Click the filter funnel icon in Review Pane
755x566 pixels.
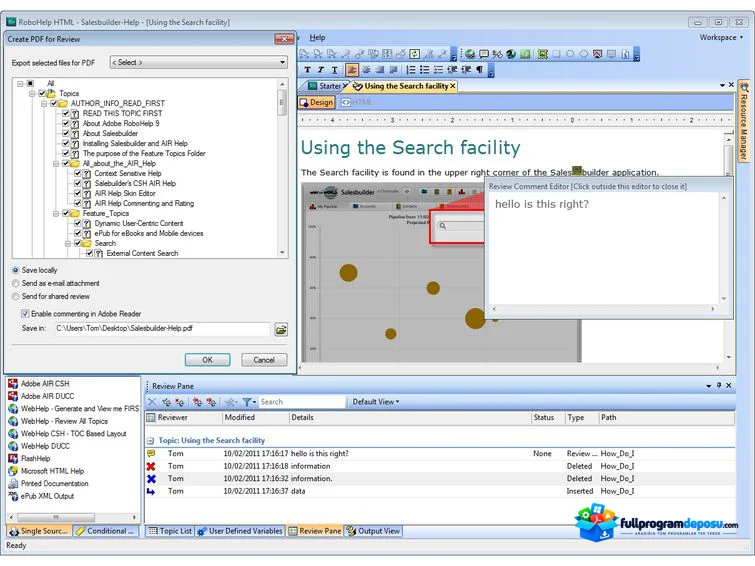click(x=247, y=402)
